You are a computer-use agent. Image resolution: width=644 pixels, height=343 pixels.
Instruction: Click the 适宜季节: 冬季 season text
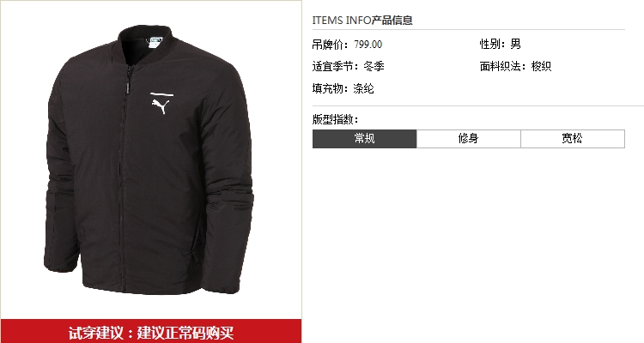349,66
